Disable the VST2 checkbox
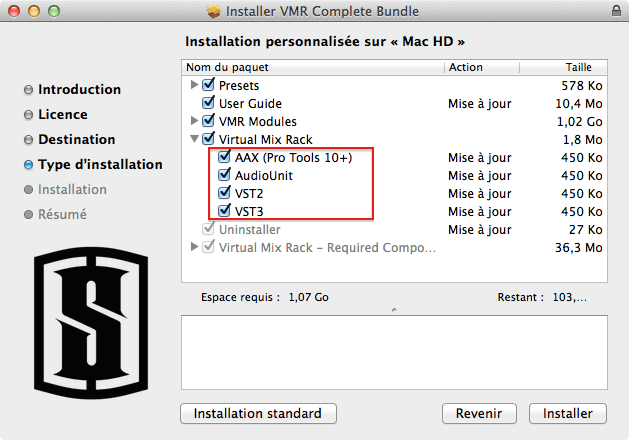629x440 pixels. tap(224, 194)
